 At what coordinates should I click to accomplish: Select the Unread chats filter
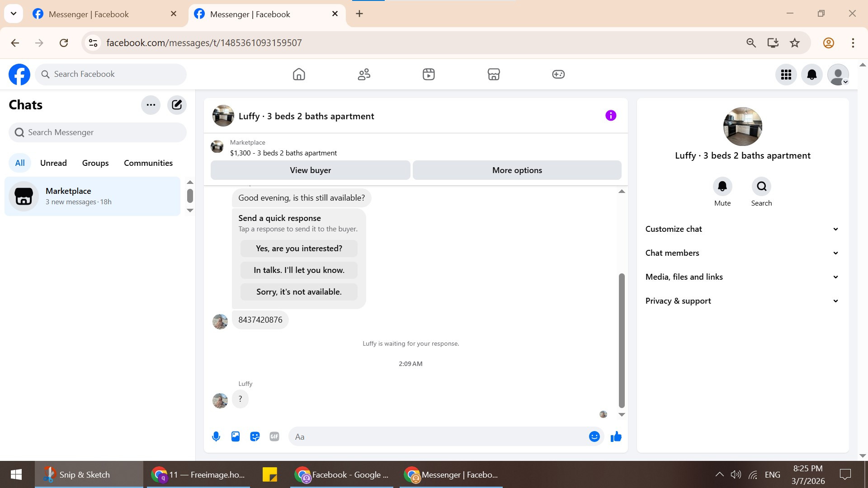point(53,163)
